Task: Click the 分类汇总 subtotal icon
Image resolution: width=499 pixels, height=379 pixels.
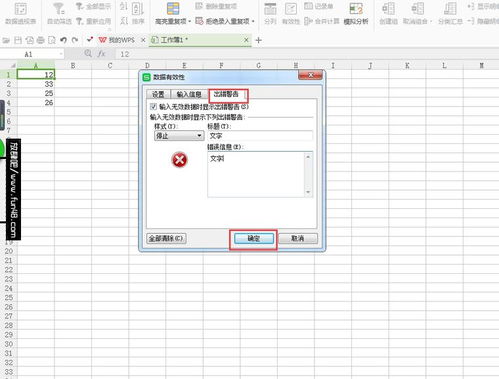Action: click(x=450, y=9)
